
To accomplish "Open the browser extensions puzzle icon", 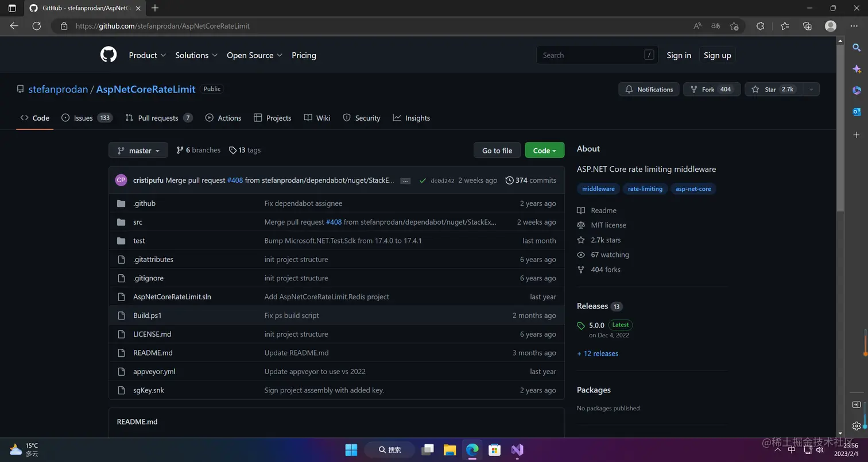I will [760, 26].
